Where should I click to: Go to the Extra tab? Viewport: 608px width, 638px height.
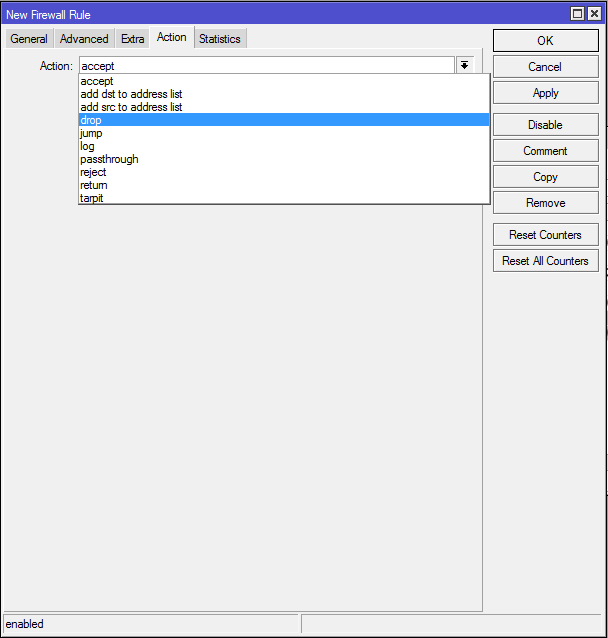click(133, 39)
